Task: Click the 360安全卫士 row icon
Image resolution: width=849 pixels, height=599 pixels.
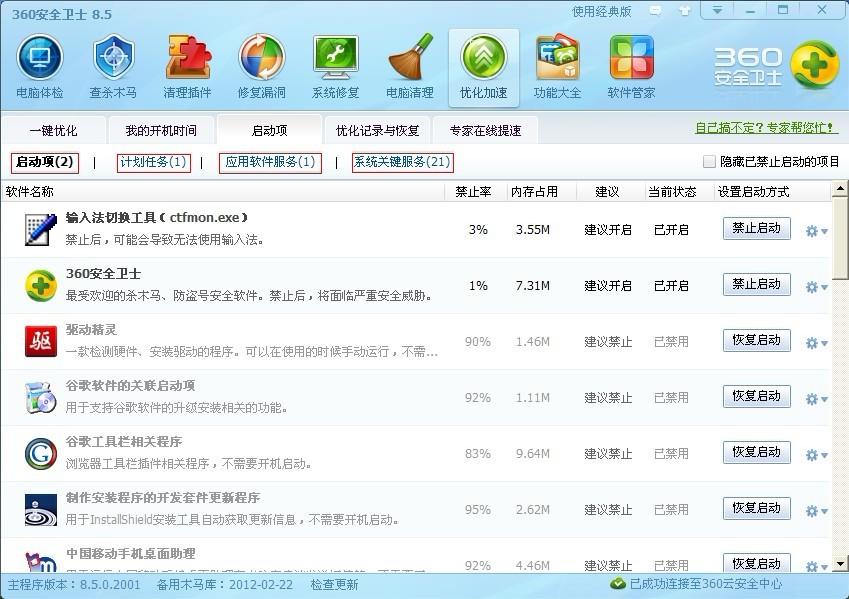Action: 41,285
